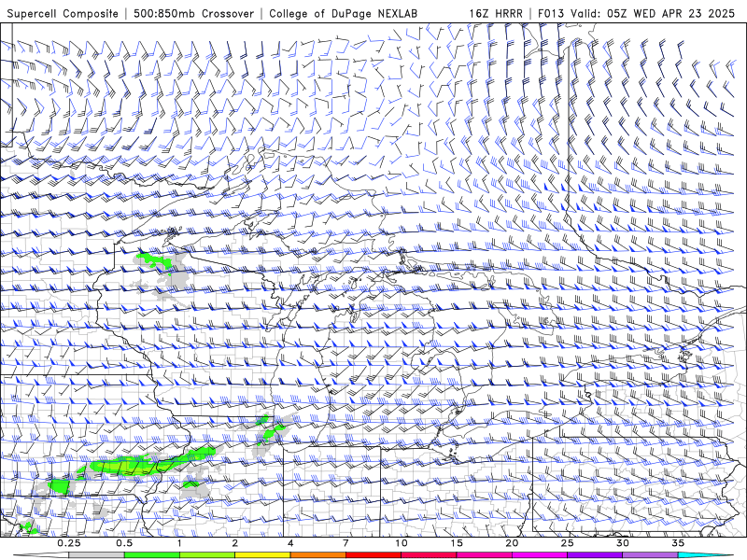Click College of DuPage NEXLAB text

[343, 13]
